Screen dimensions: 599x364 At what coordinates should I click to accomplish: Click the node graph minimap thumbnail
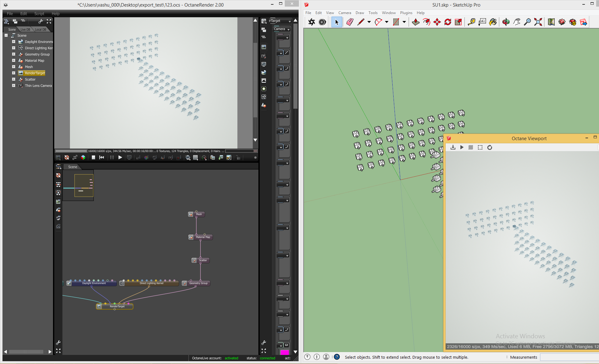(78, 185)
